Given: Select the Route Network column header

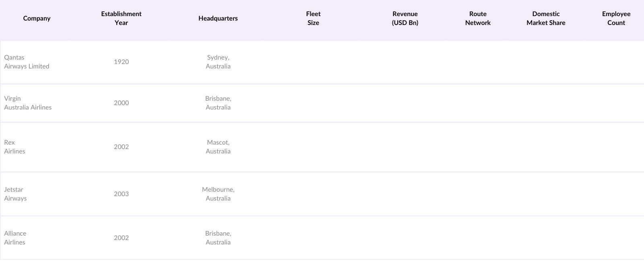Looking at the screenshot, I should click(478, 19).
